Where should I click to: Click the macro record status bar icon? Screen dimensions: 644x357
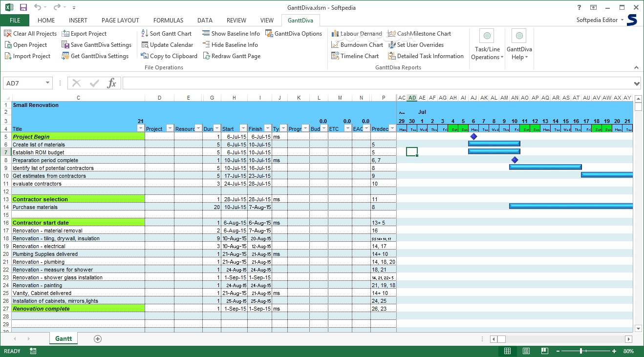pyautogui.click(x=33, y=351)
